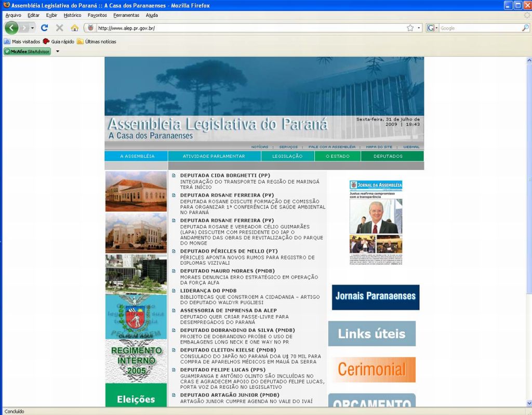Viewport: 532px width, 415px height.
Task: Open the Últimas notícias bookmark
Action: [x=96, y=41]
